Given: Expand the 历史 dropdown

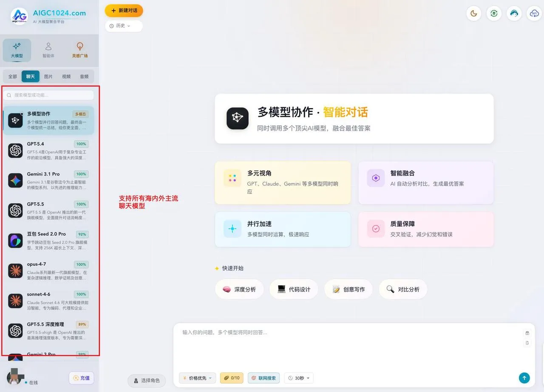Looking at the screenshot, I should pos(124,26).
